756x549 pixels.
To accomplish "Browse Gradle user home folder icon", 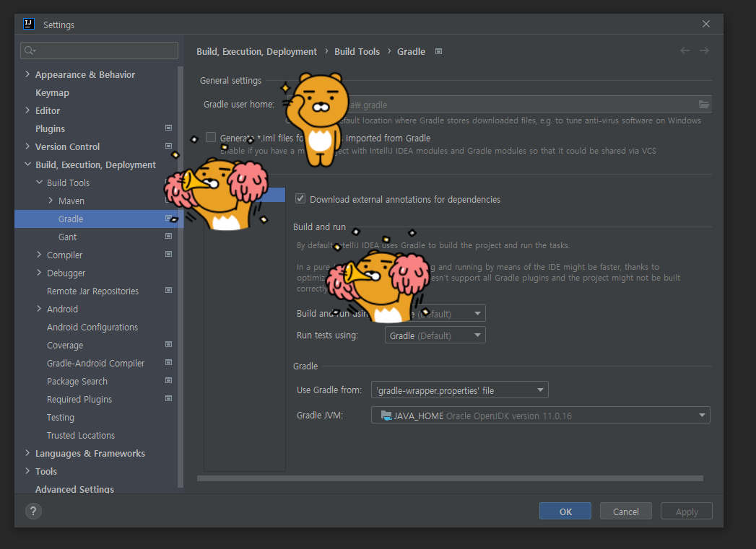I will 704,104.
